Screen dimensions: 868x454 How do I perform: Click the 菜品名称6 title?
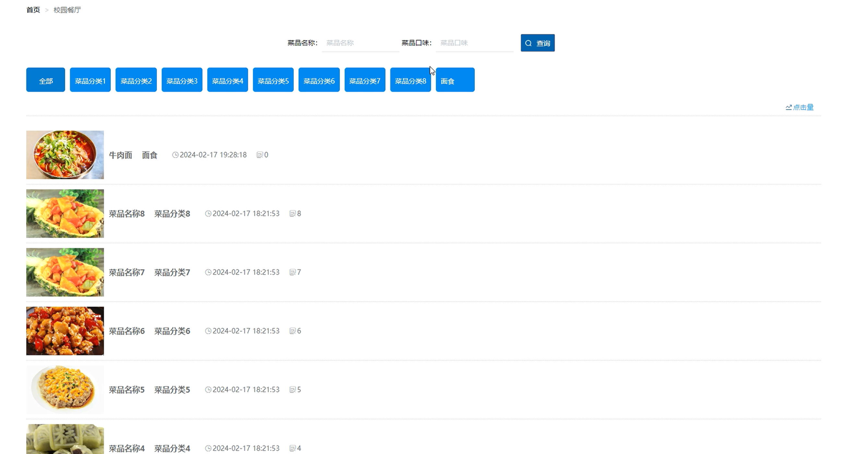click(x=127, y=331)
